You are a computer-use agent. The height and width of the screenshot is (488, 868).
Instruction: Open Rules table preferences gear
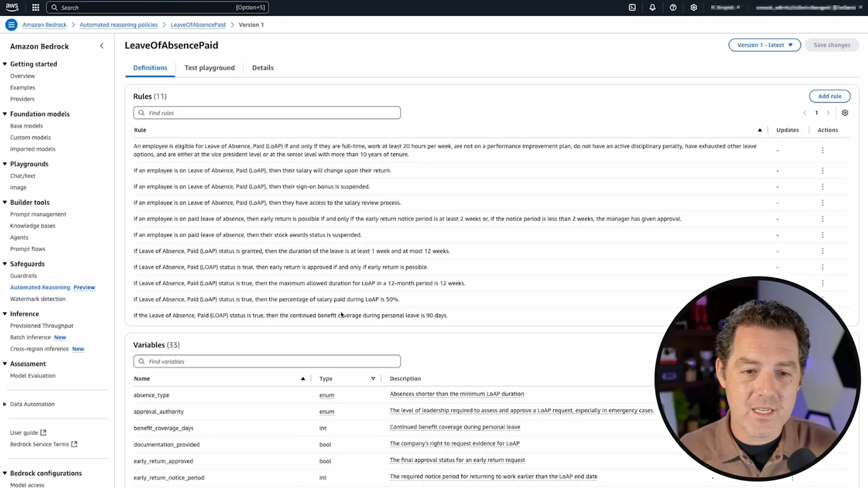point(845,113)
